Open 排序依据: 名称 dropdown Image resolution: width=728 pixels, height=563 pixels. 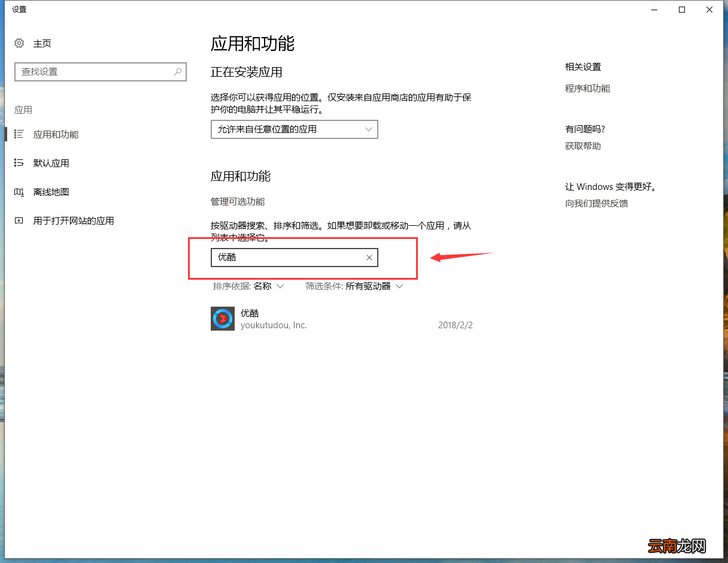click(x=248, y=286)
